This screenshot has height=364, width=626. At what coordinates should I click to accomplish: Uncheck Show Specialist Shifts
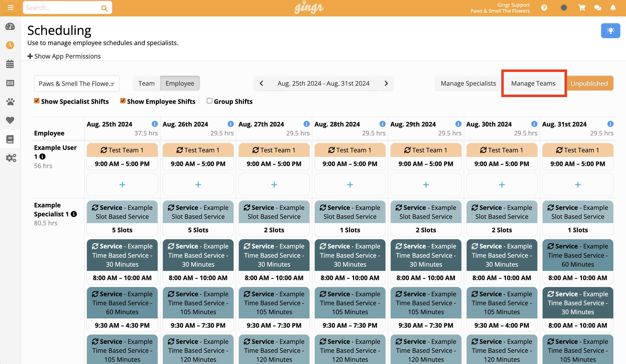click(x=37, y=101)
